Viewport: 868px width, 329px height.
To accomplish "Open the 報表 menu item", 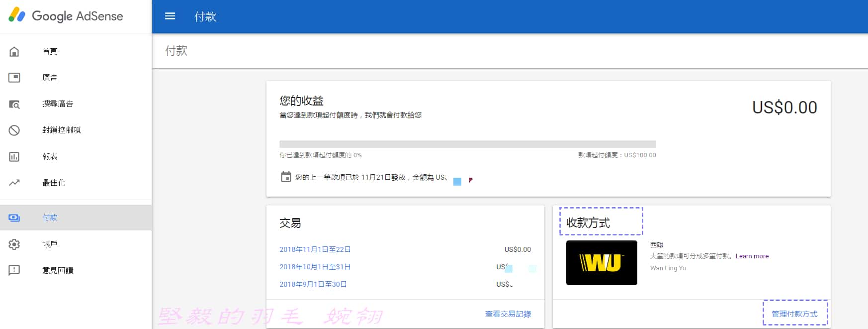I will tap(50, 157).
